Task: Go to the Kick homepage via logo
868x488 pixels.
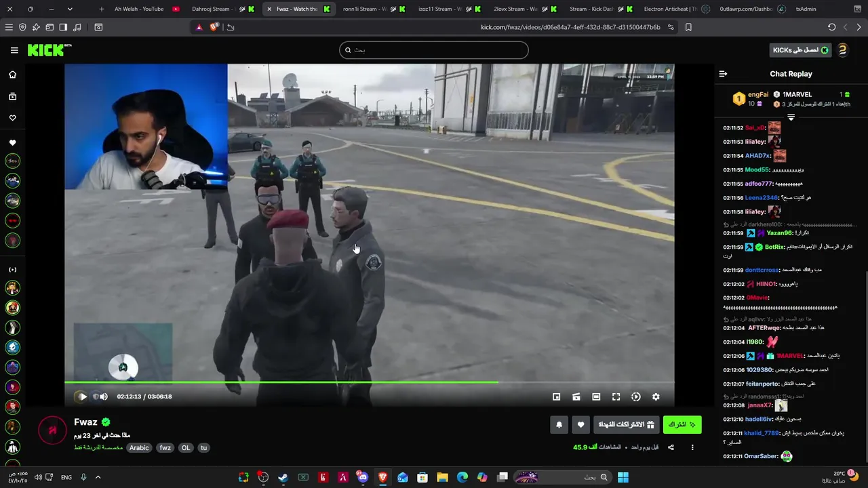Action: pyautogui.click(x=49, y=50)
